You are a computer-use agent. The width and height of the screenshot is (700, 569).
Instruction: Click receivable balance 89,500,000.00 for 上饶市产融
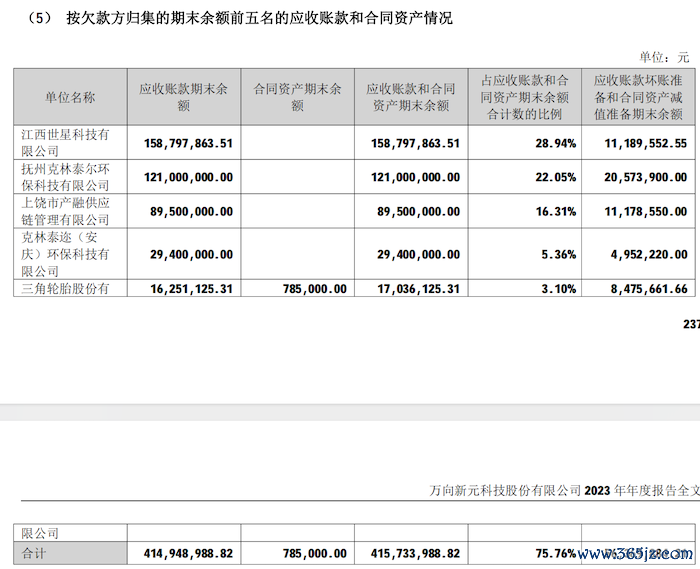[x=192, y=212]
